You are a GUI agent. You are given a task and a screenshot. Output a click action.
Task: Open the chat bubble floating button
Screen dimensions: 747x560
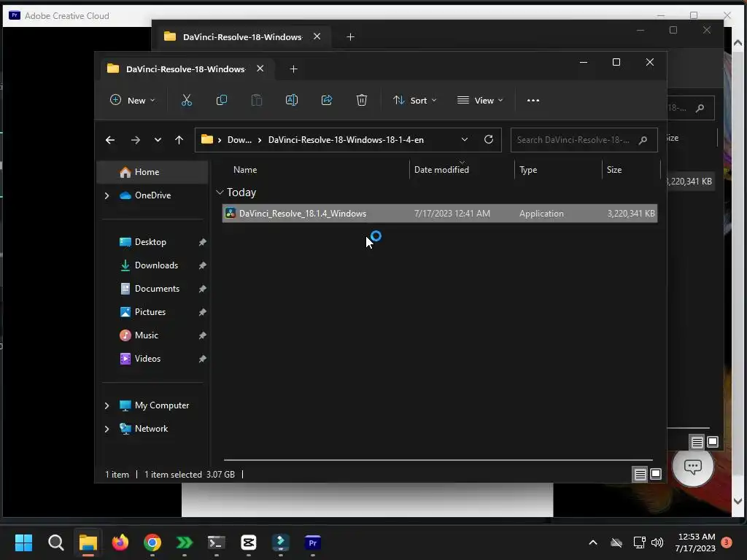pyautogui.click(x=693, y=466)
